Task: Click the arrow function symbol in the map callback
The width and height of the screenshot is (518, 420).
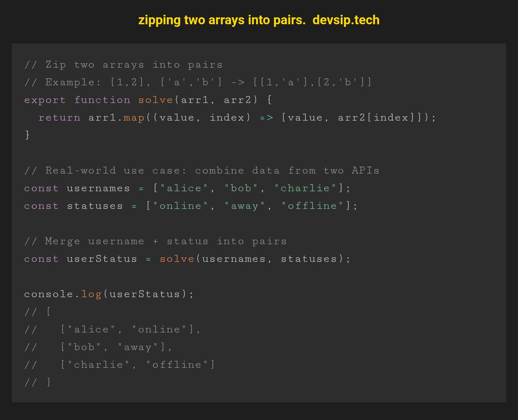Action: (x=265, y=117)
